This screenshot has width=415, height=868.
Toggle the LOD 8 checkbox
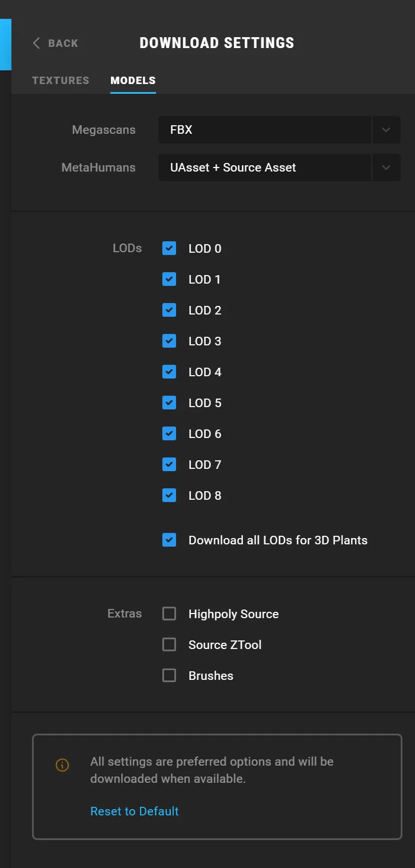[x=169, y=495]
